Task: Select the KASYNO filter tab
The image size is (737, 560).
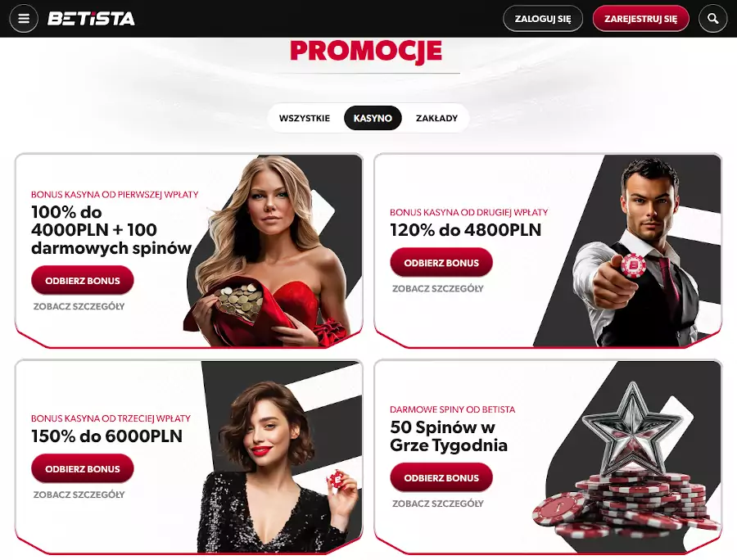Action: [373, 118]
